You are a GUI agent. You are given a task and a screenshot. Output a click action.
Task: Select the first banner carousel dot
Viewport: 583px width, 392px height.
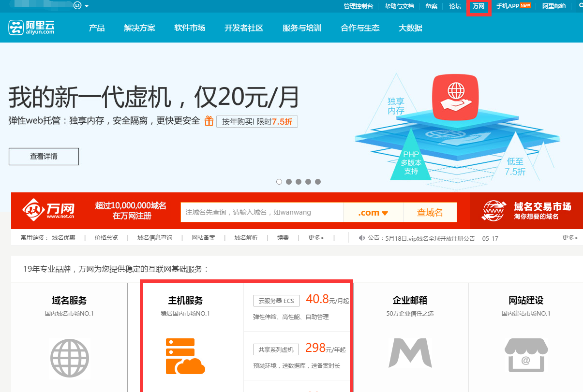tap(279, 182)
